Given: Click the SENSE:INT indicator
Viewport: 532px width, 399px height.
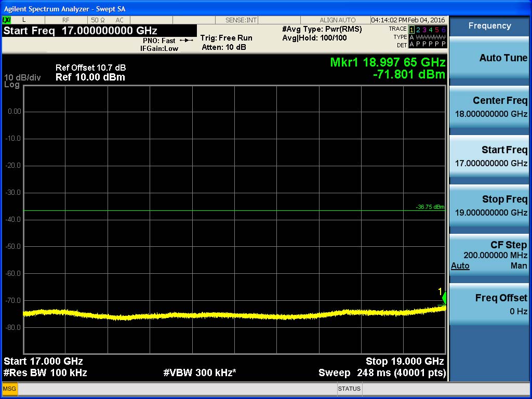Looking at the screenshot, I should coord(241,20).
